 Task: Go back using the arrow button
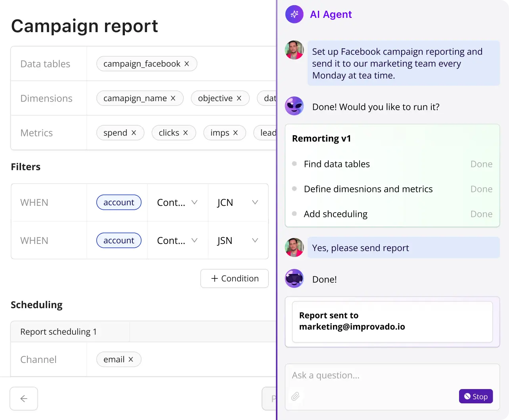point(24,398)
